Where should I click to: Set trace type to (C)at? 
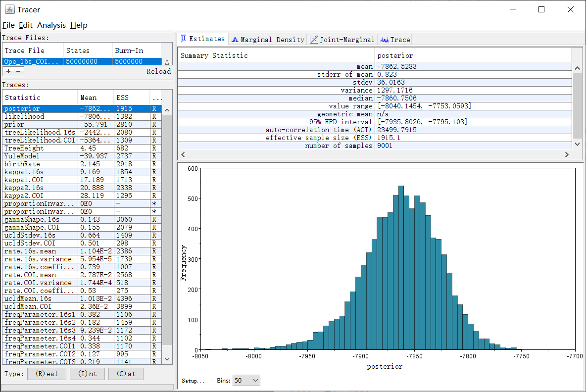click(126, 374)
